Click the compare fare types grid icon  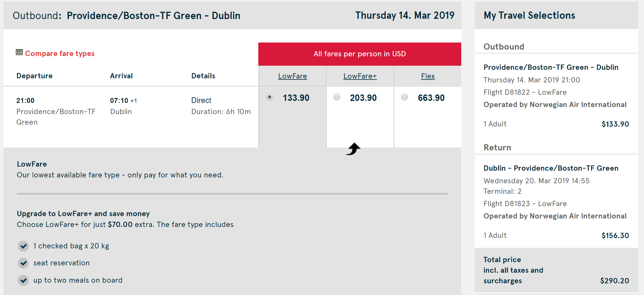pyautogui.click(x=19, y=52)
